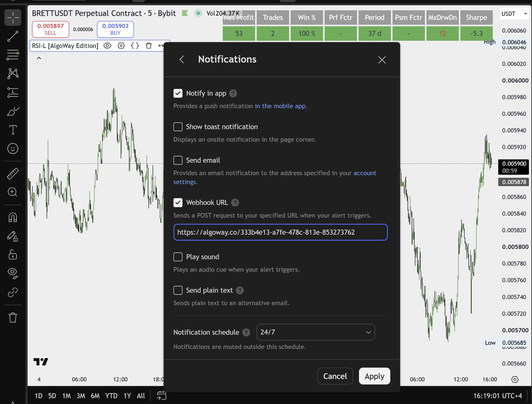Click help icon beside Notification schedule
The width and height of the screenshot is (532, 404).
246,332
